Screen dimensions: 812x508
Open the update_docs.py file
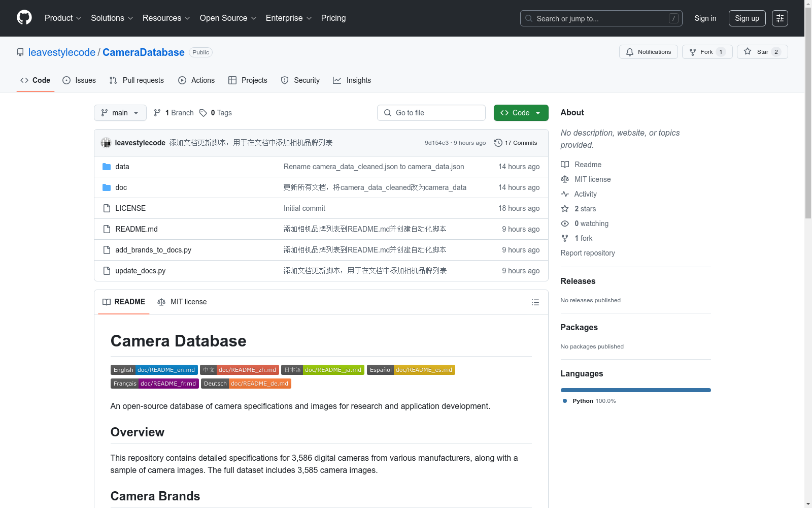coord(141,271)
